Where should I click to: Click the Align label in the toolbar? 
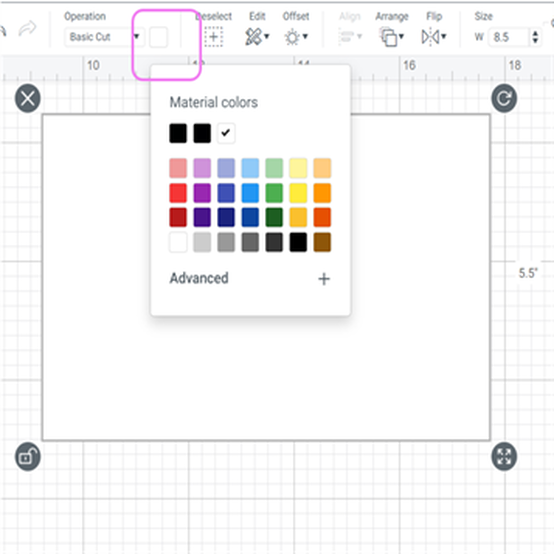350,16
